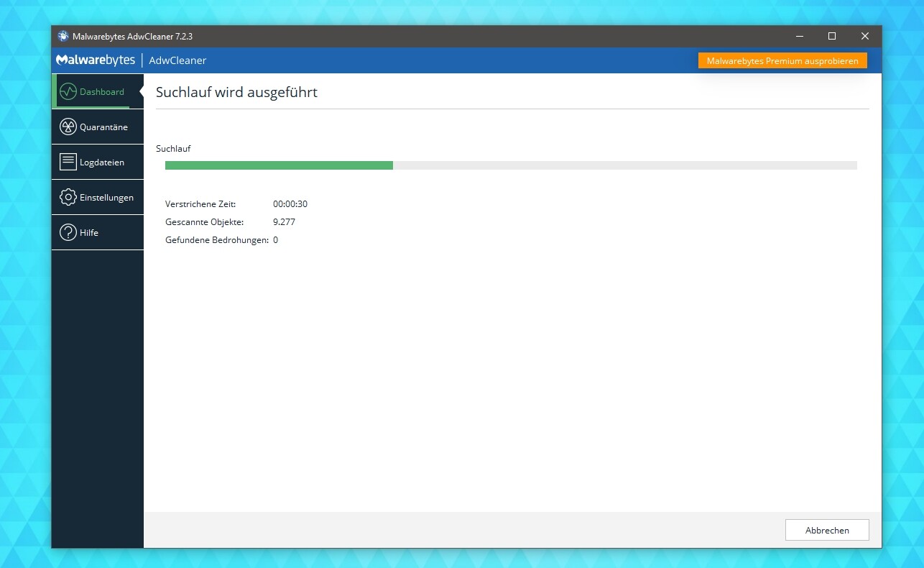924x568 pixels.
Task: Click the 'Gescannte Objekte:' label
Action: tap(204, 222)
